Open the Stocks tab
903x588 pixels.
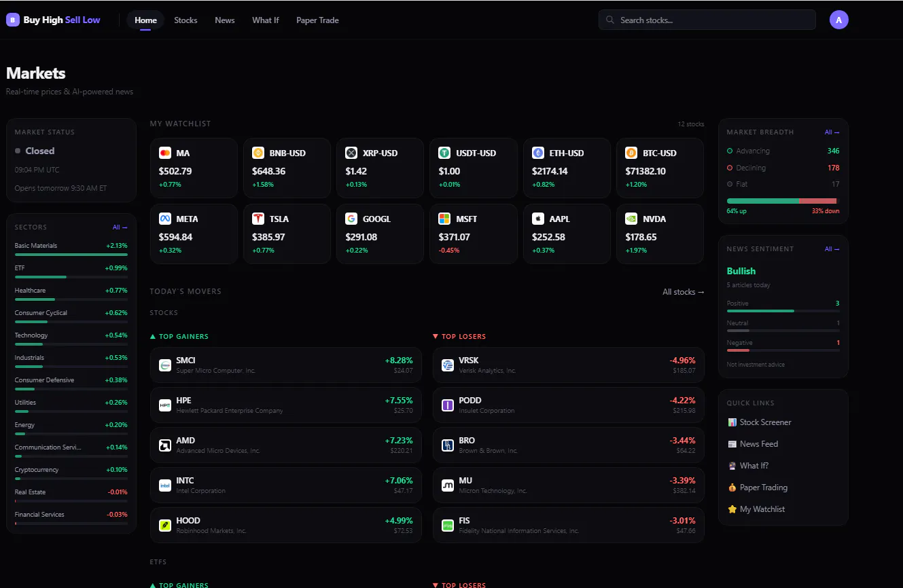pyautogui.click(x=185, y=20)
